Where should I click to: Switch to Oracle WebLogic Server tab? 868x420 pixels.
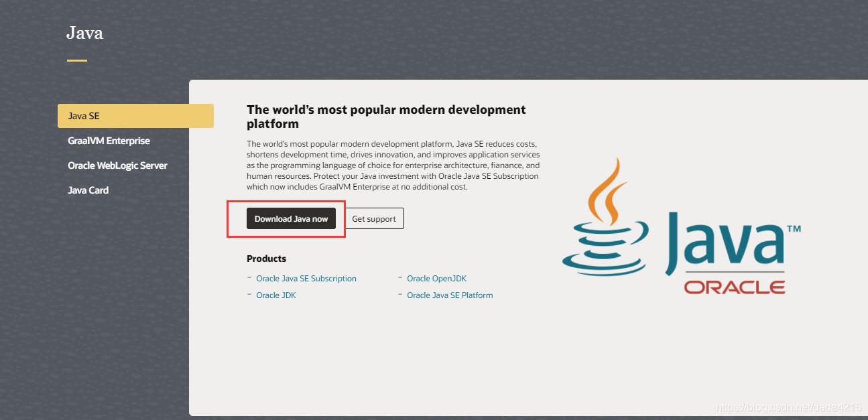click(x=117, y=165)
